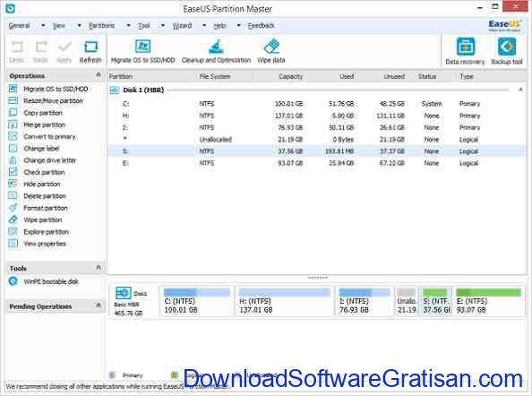
Task: Click Migrate OS to SSD/HDD sidebar icon
Action: pyautogui.click(x=13, y=89)
